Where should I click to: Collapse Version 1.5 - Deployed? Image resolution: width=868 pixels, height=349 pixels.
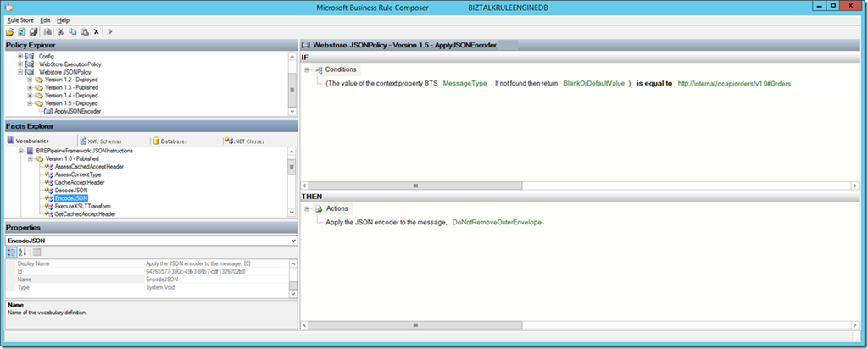pyautogui.click(x=30, y=102)
